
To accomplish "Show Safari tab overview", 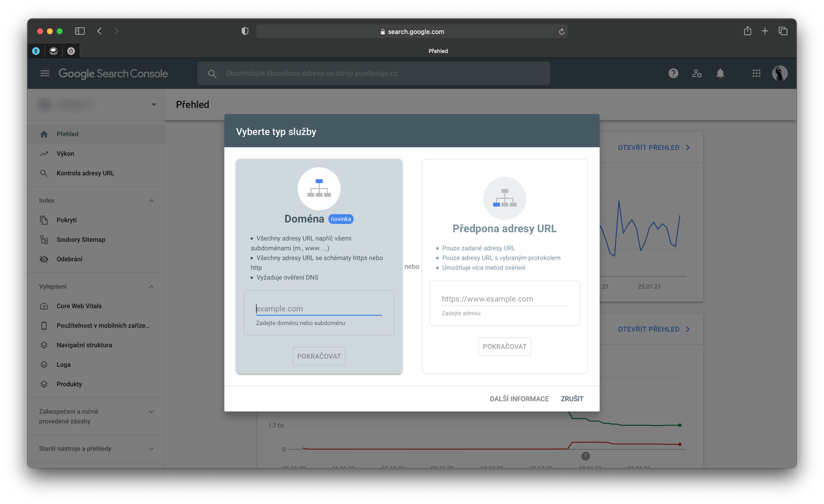I will point(783,31).
